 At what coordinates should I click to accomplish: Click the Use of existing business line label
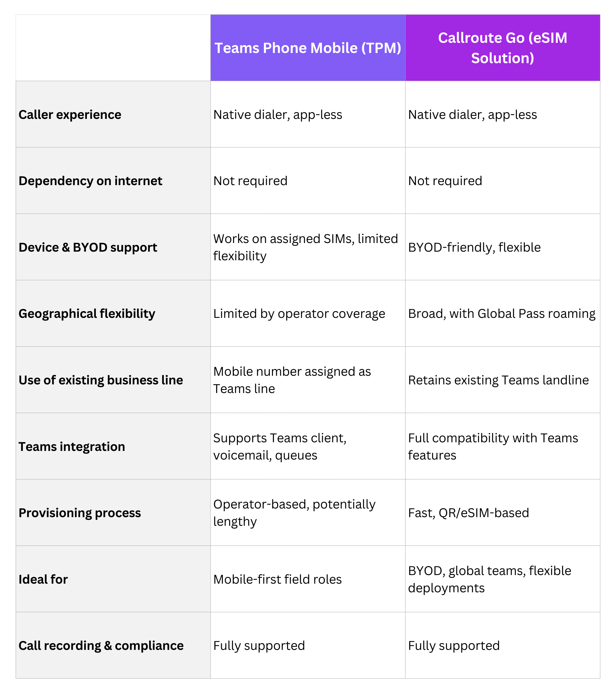point(101,380)
